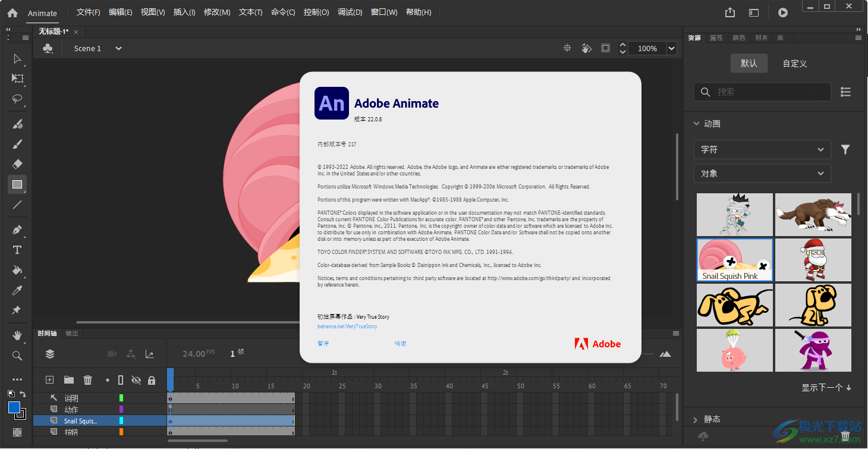
Task: Select the Text tool
Action: point(17,250)
